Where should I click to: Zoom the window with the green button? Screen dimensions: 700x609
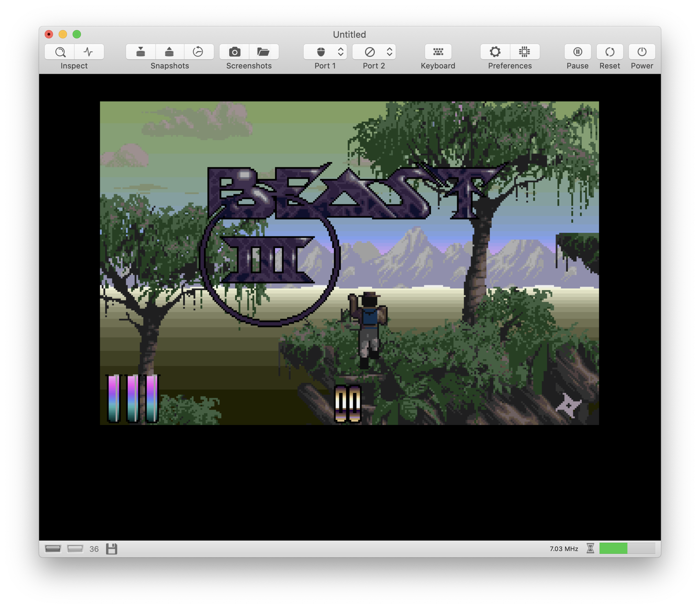pyautogui.click(x=77, y=34)
